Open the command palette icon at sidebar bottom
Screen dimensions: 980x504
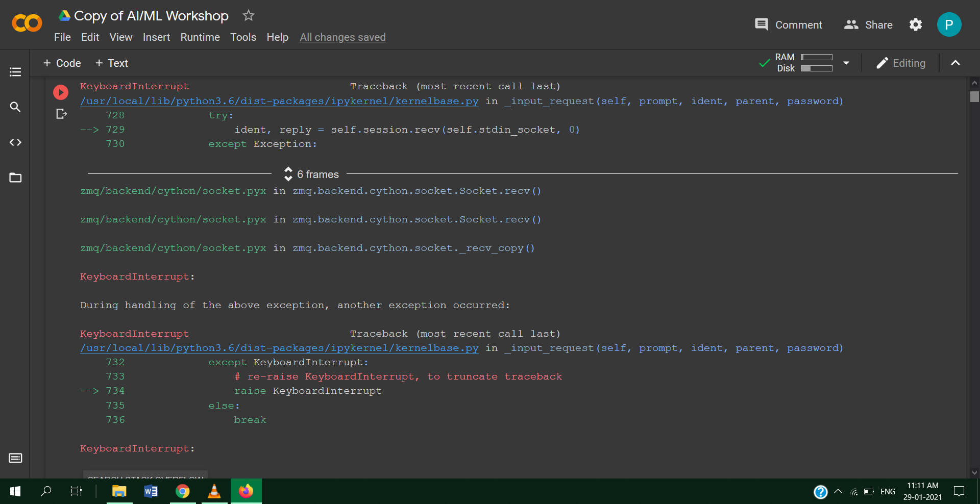(x=15, y=458)
